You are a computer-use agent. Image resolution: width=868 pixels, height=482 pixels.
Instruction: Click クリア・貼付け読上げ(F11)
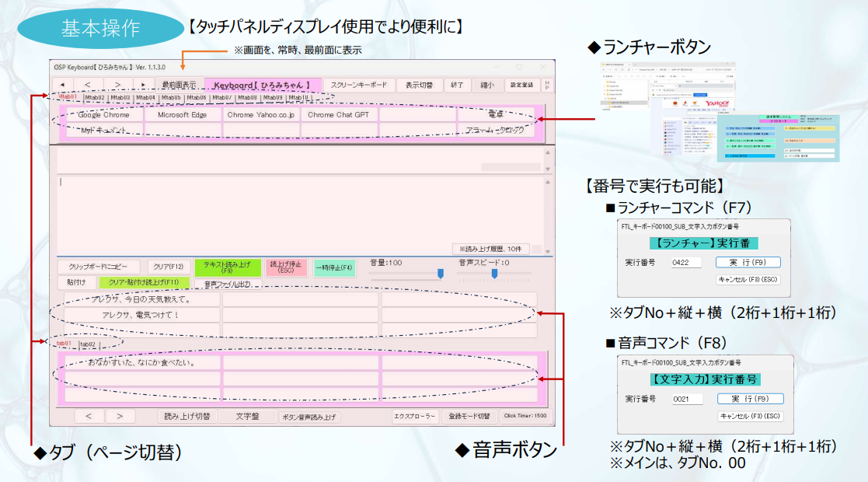coord(144,282)
